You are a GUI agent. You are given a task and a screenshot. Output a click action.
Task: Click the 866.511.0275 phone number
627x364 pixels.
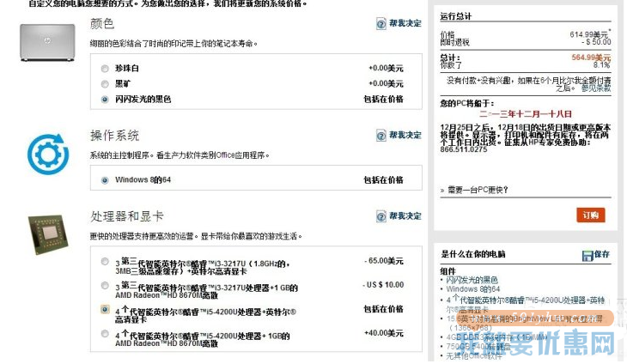(x=464, y=149)
